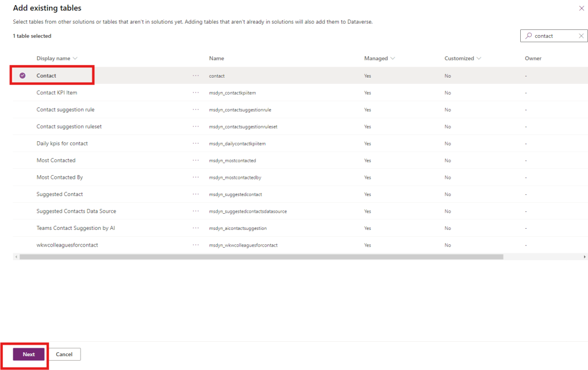The image size is (588, 370).
Task: Select the Contact suggestion rule row
Action: point(65,110)
